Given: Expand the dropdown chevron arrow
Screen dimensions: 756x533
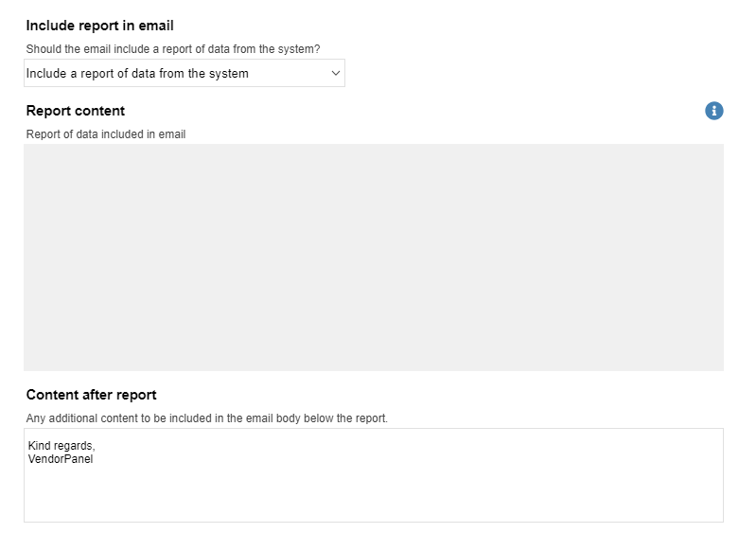Looking at the screenshot, I should click(336, 73).
